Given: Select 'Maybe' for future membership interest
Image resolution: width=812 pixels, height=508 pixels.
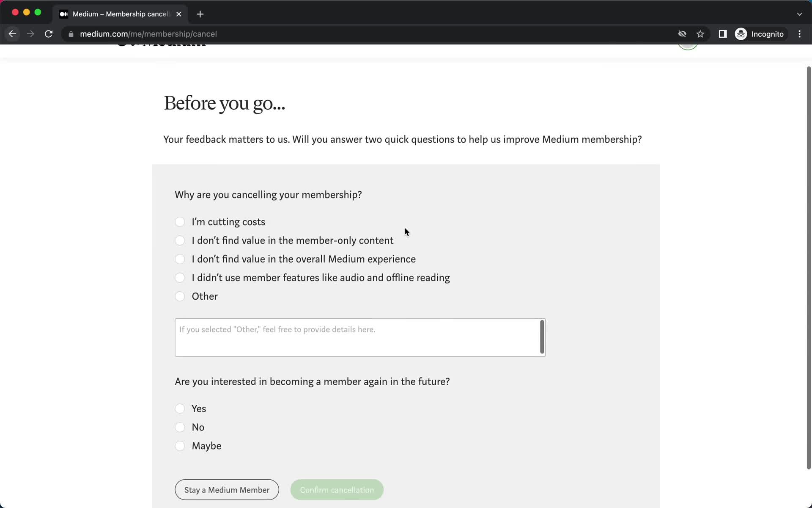Looking at the screenshot, I should (180, 445).
